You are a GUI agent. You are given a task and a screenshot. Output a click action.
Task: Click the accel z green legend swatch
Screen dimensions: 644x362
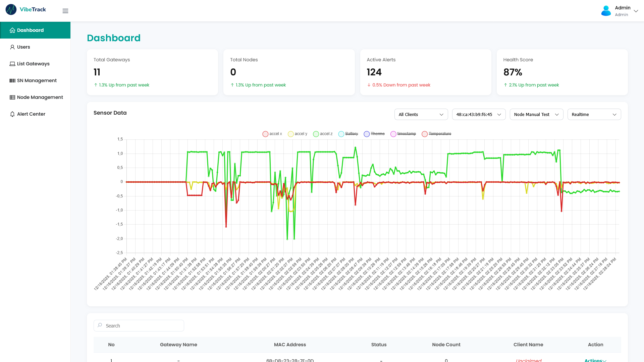(316, 134)
